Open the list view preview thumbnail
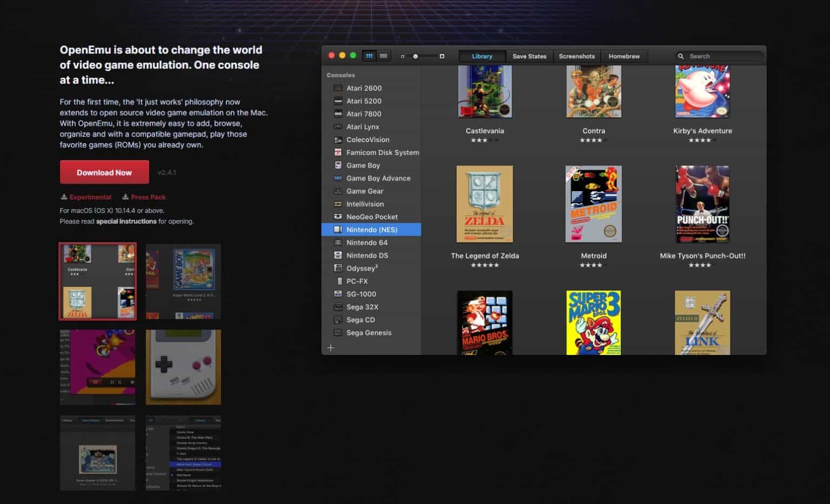This screenshot has height=504, width=830. click(x=183, y=453)
